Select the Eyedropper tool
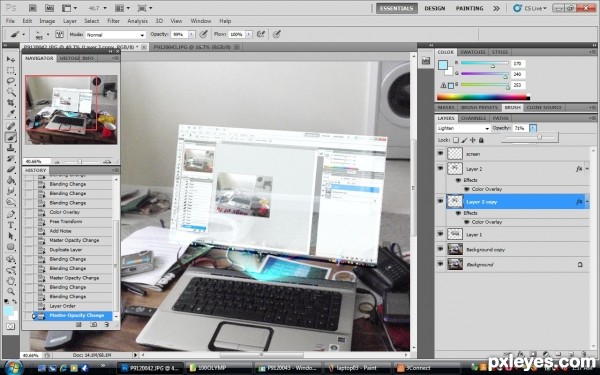 point(11,114)
